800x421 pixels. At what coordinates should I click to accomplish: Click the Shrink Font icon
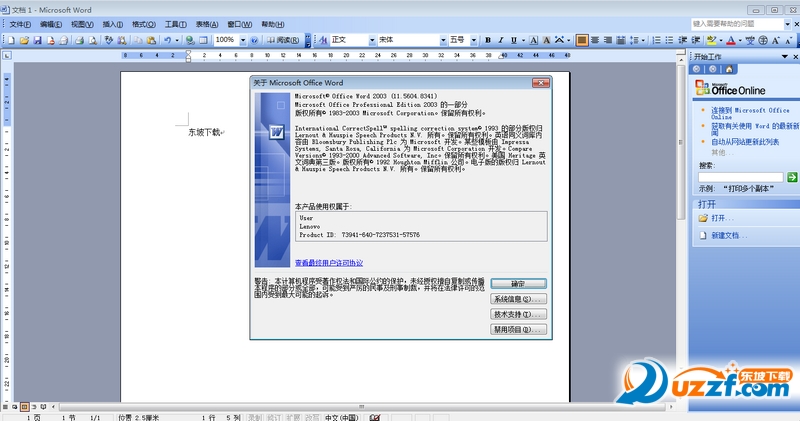(x=788, y=40)
